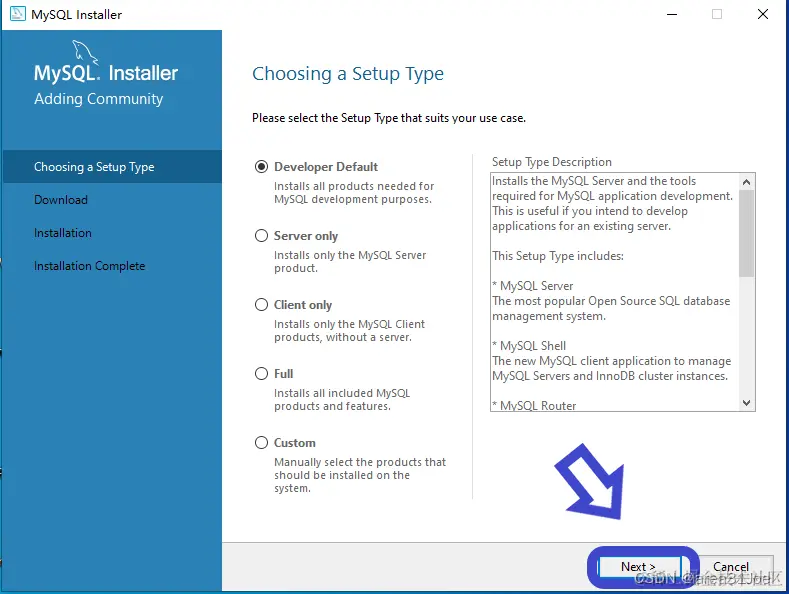Click '* MySQL Shell' in the description box
The height and width of the screenshot is (594, 789).
click(529, 346)
